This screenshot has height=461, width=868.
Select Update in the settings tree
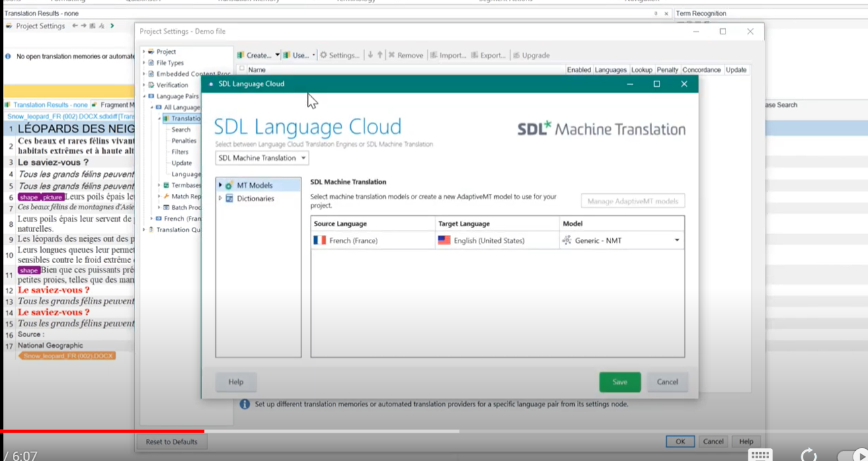[182, 163]
